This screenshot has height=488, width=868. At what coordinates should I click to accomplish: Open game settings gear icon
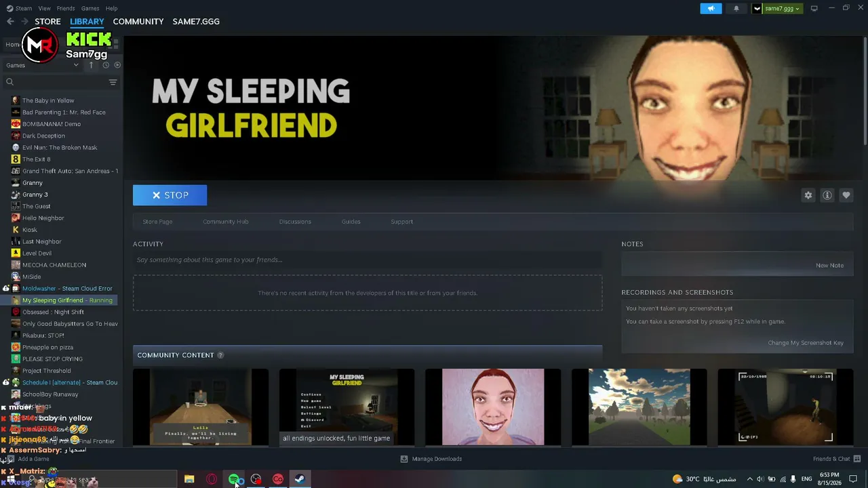point(808,195)
